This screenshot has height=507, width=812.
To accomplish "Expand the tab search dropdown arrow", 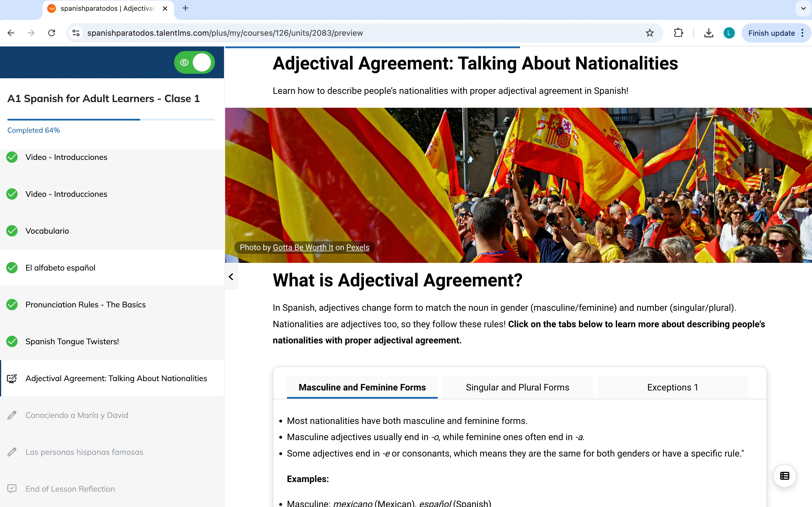I will pos(803,9).
